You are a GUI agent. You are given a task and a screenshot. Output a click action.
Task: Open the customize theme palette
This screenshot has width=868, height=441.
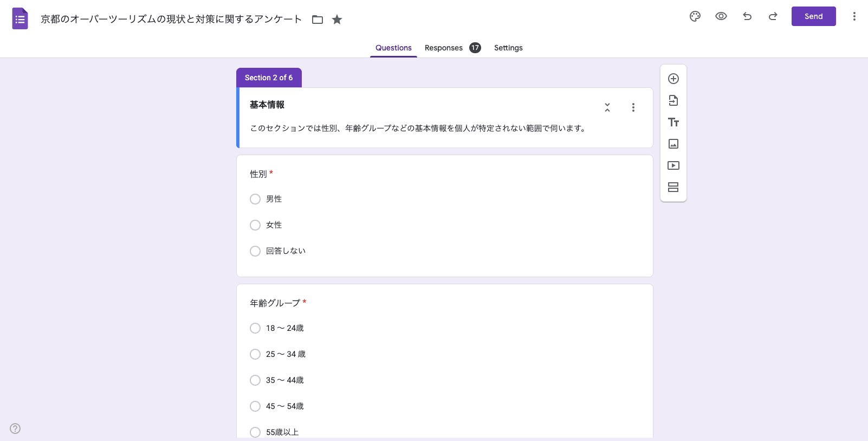pyautogui.click(x=695, y=16)
